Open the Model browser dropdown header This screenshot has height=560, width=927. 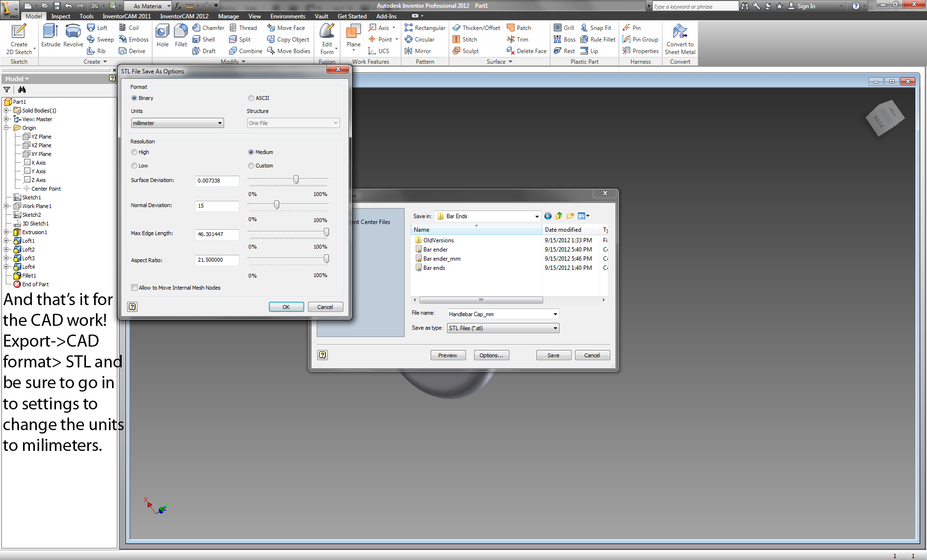[x=17, y=79]
